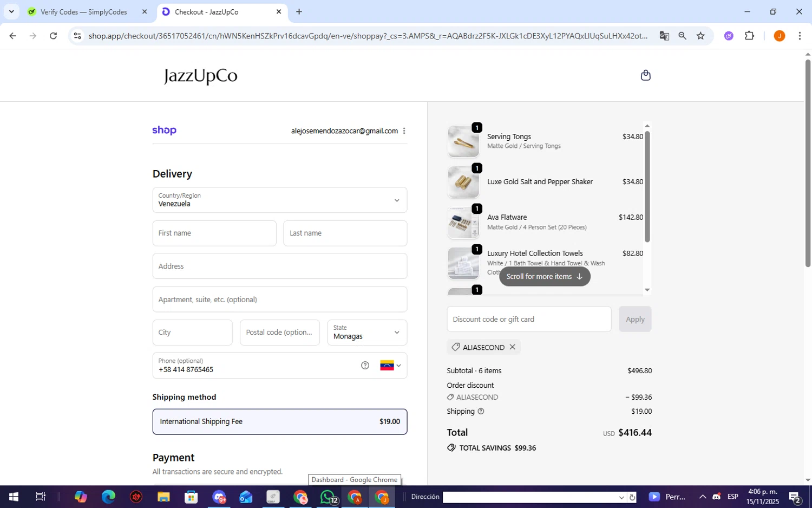
Task: Click the page vertical scrollbar thumb
Action: point(808,162)
